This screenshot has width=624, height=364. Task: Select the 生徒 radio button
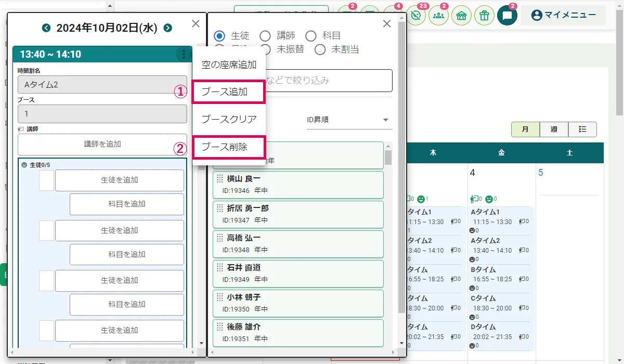(x=219, y=36)
